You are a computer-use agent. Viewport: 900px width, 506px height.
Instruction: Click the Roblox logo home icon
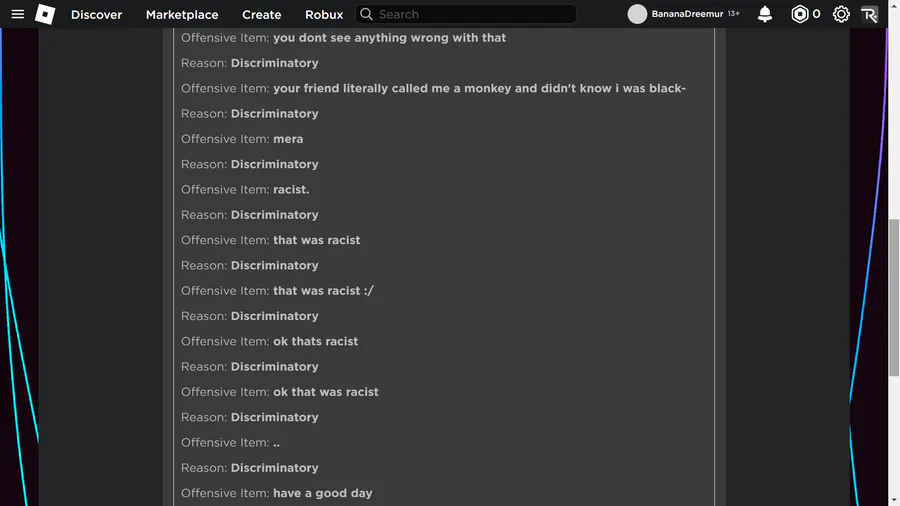(45, 14)
